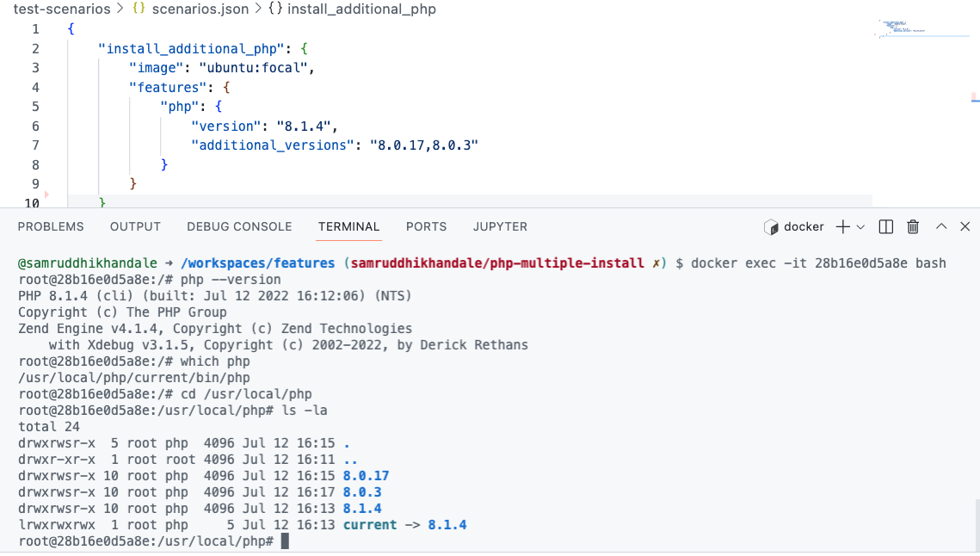Click the "8.1.4" version value
This screenshot has height=556, width=980.
[304, 127]
